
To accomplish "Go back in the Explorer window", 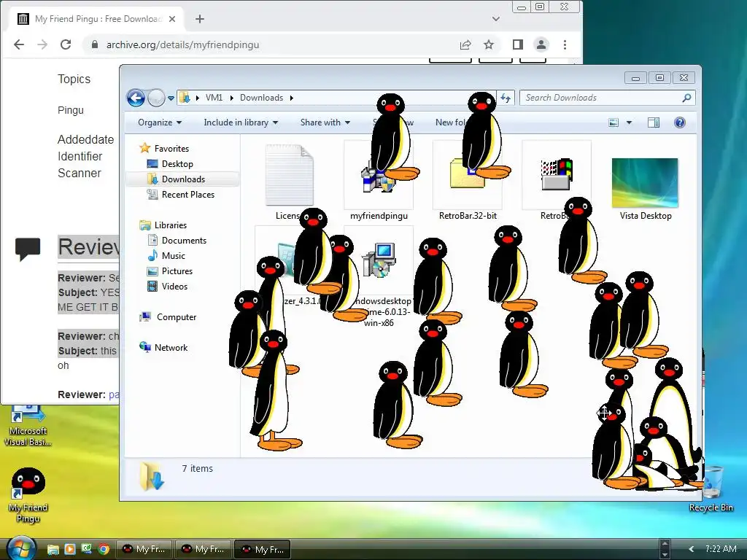I will (136, 98).
